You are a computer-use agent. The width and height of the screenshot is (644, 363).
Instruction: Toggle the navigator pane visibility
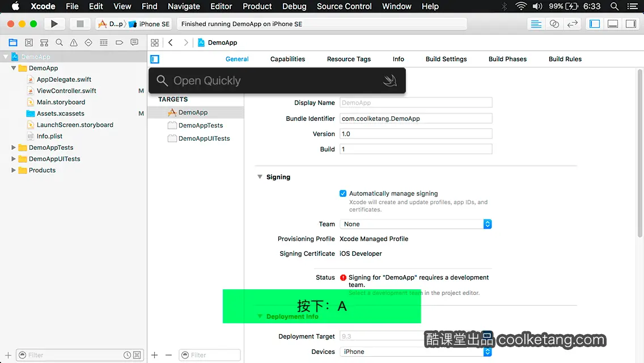click(595, 24)
